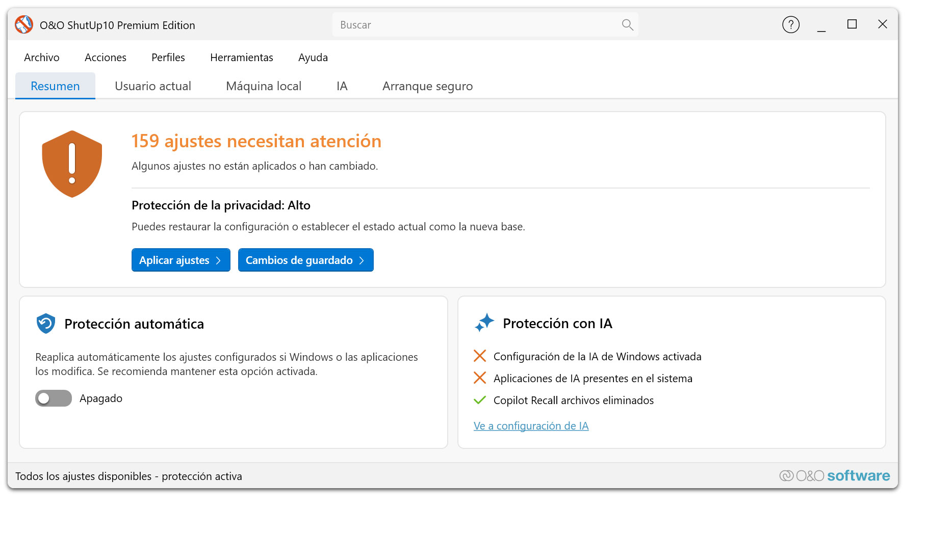Screen dimensions: 951x560
Task: Open the Archivo menu
Action: (42, 58)
